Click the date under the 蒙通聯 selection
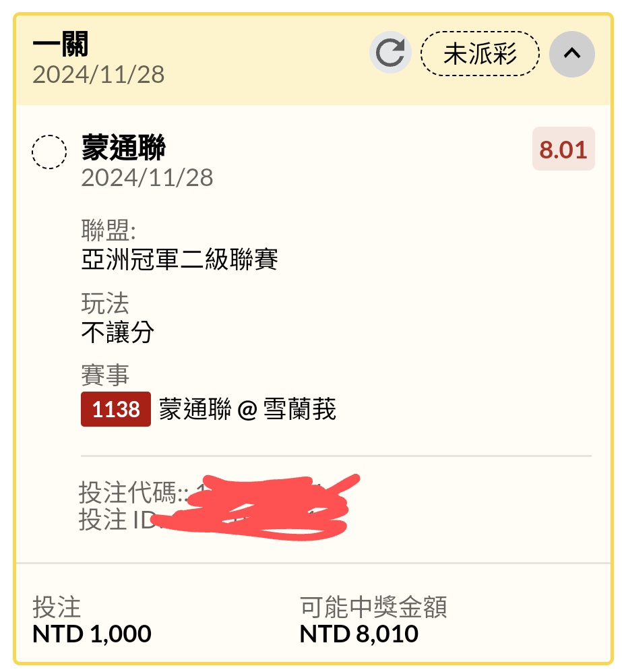 147,178
